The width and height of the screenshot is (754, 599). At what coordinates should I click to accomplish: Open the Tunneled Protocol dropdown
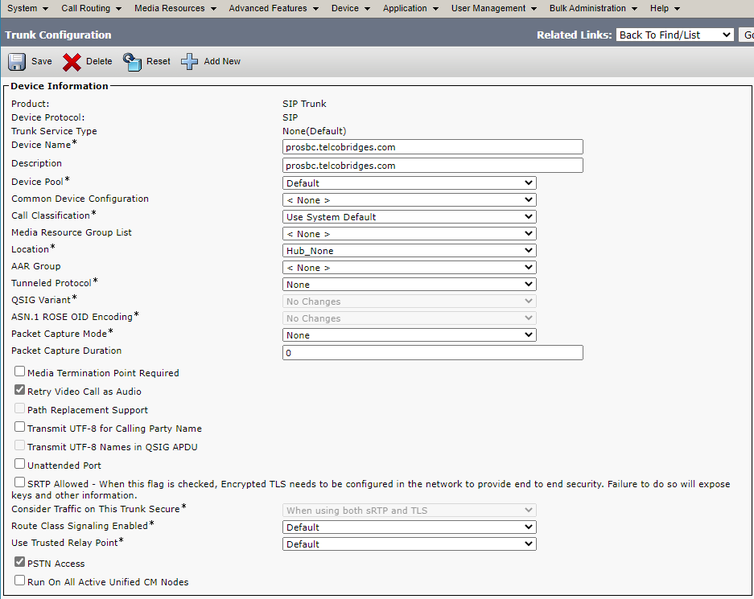[409, 284]
